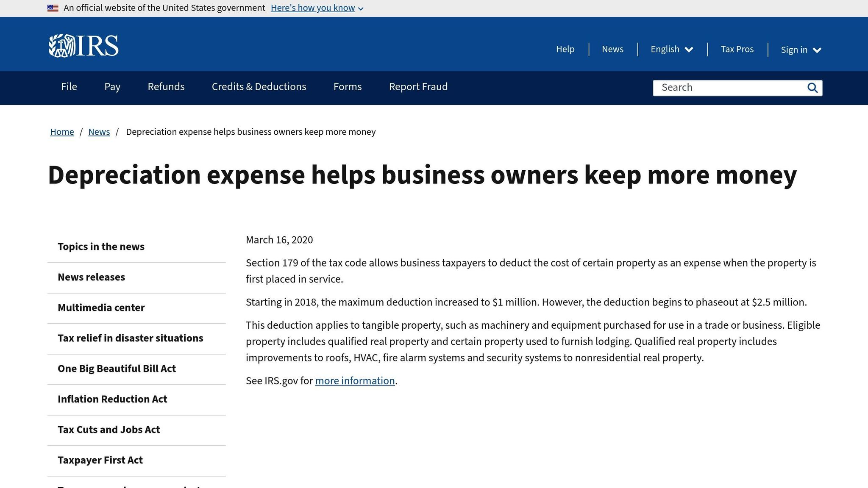Open the Credits & Deductions menu
The width and height of the screenshot is (868, 488).
coord(259,87)
